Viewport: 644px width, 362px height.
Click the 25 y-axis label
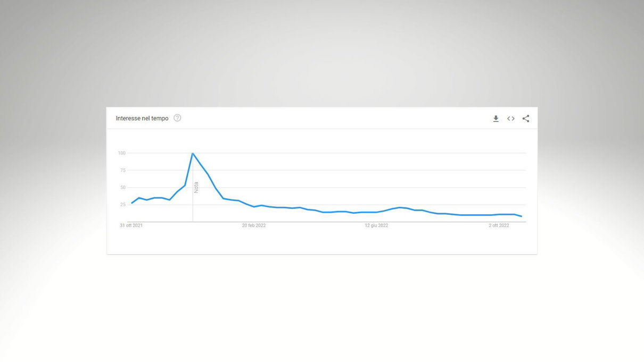point(123,205)
